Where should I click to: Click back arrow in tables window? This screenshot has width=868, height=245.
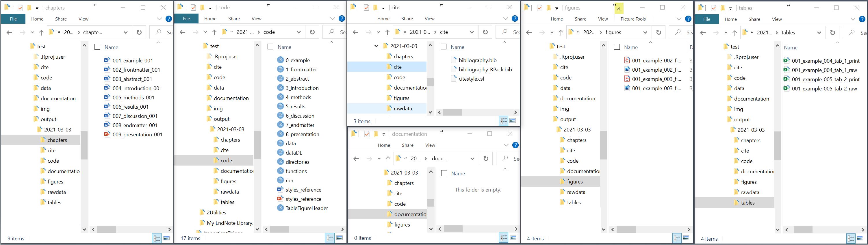tap(702, 33)
